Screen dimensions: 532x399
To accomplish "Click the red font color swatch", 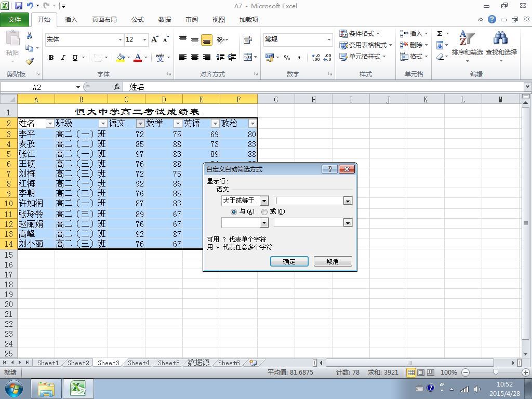I will pyautogui.click(x=137, y=57).
